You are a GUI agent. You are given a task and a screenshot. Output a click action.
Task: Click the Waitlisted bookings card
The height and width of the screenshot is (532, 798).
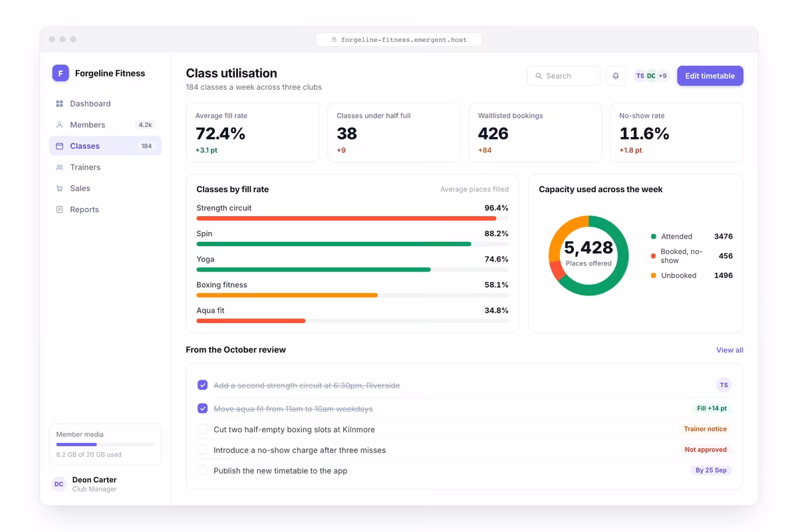(535, 132)
